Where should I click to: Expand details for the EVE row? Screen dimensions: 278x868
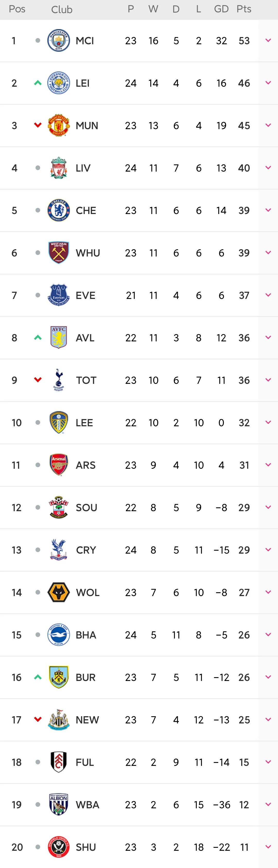pos(268,295)
